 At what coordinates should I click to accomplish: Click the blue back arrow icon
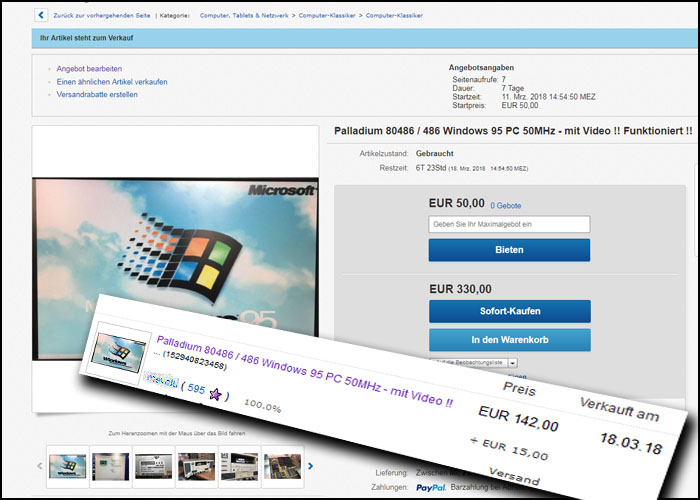click(x=41, y=15)
